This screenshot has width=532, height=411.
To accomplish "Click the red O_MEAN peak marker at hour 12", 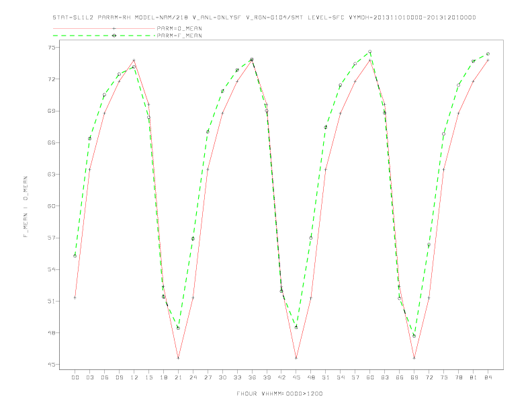I will pyautogui.click(x=134, y=60).
